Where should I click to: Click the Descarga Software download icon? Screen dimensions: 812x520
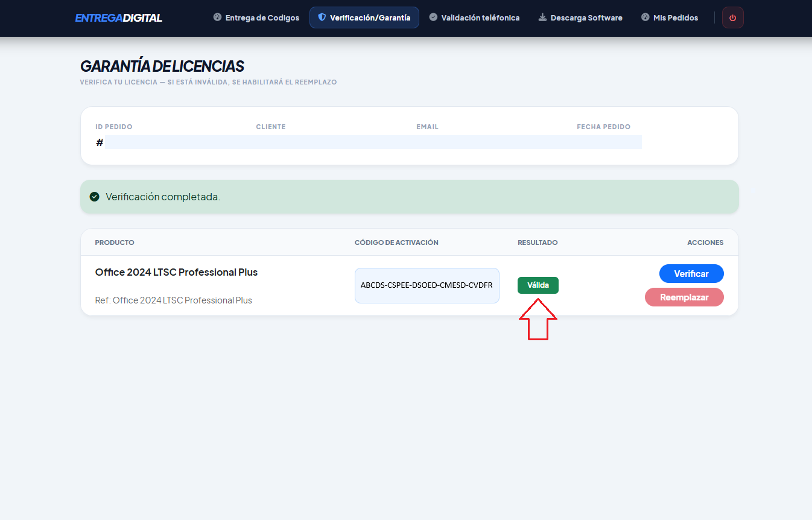pyautogui.click(x=543, y=17)
